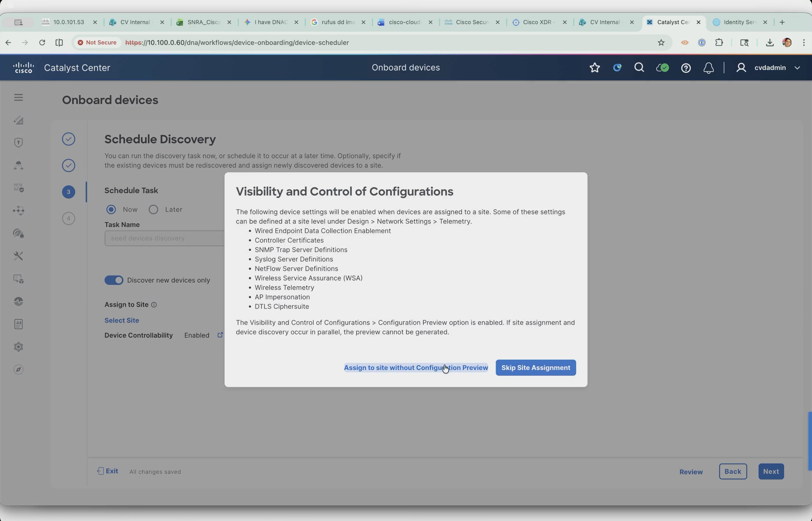Expand the cvdadmin user dropdown
The height and width of the screenshot is (521, 812).
797,68
